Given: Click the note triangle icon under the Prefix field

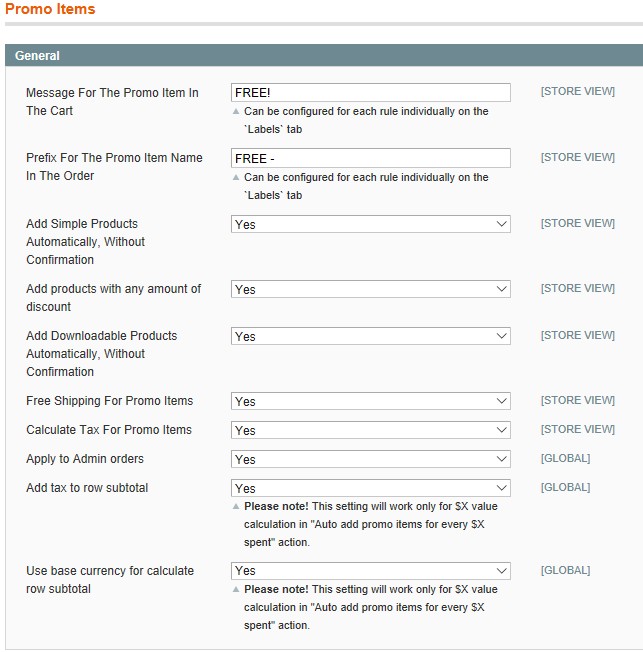Looking at the screenshot, I should coord(237,177).
